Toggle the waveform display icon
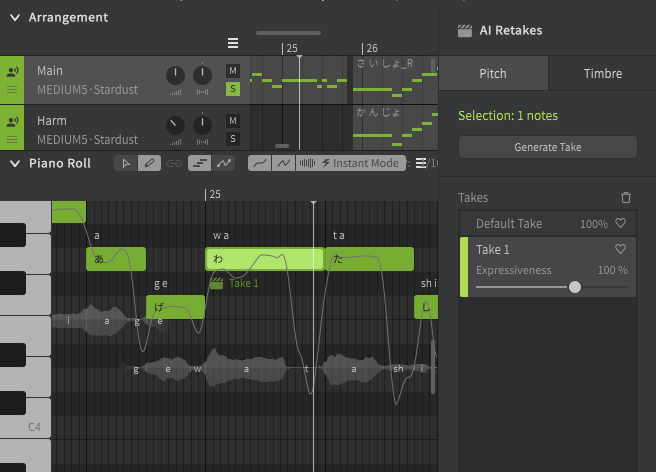This screenshot has height=472, width=656. [x=308, y=163]
